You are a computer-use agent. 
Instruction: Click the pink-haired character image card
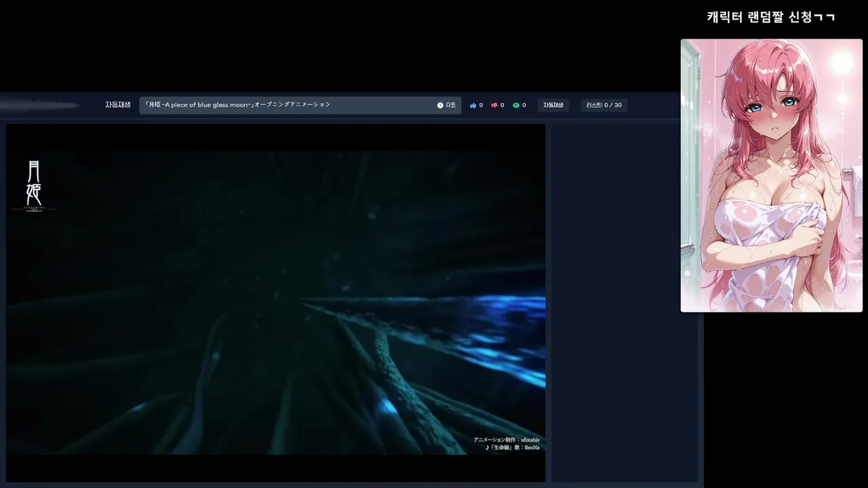pyautogui.click(x=772, y=176)
